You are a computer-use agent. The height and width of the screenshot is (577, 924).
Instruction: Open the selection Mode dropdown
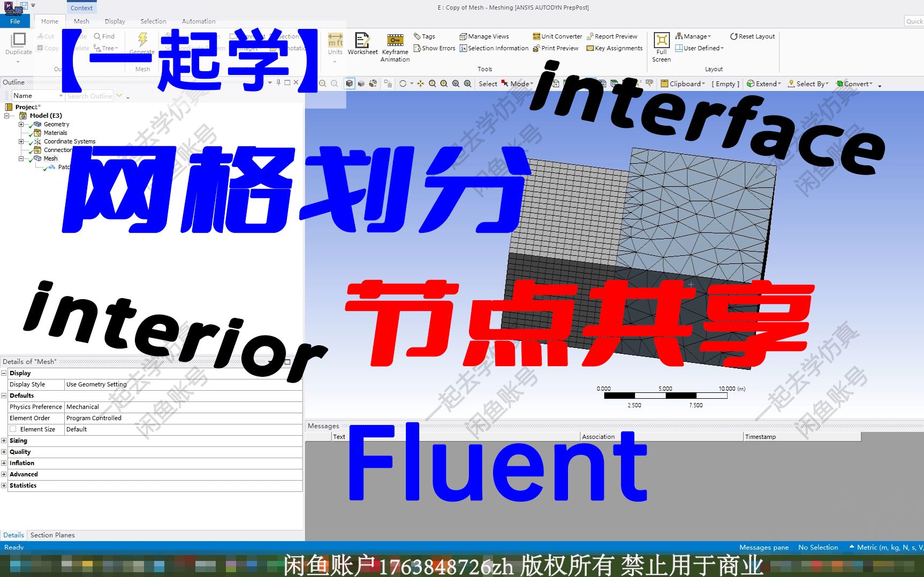tap(517, 83)
